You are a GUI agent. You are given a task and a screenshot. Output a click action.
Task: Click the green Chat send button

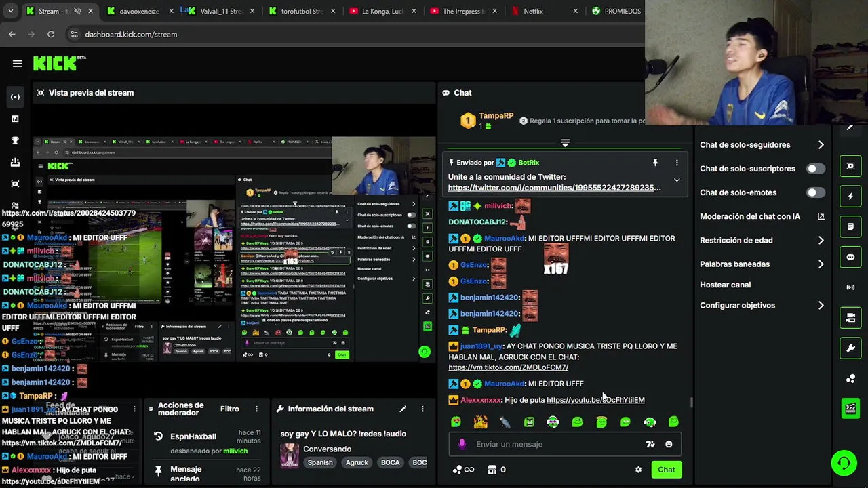666,470
